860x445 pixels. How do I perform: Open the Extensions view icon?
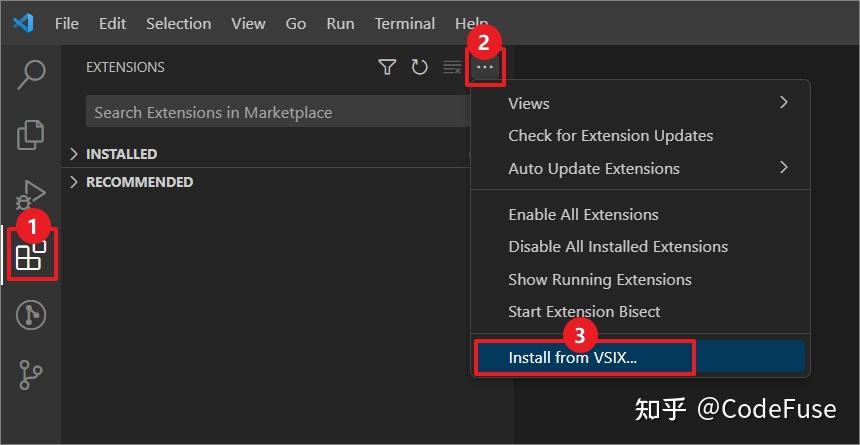point(31,255)
